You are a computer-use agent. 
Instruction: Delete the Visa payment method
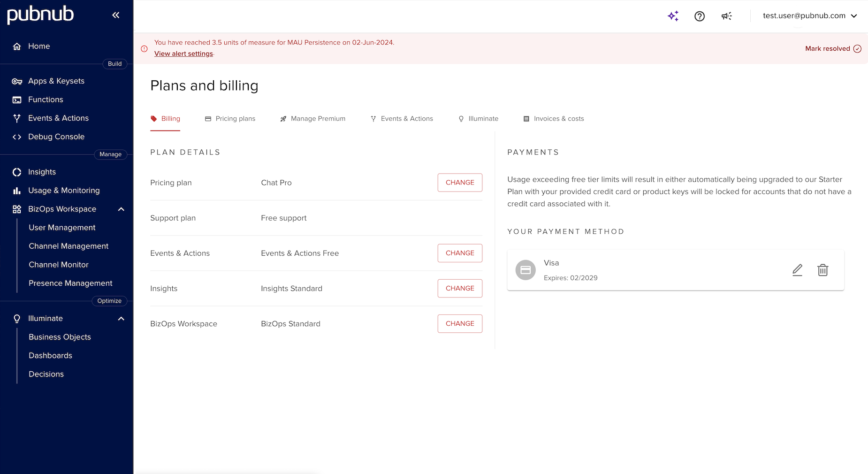click(822, 270)
